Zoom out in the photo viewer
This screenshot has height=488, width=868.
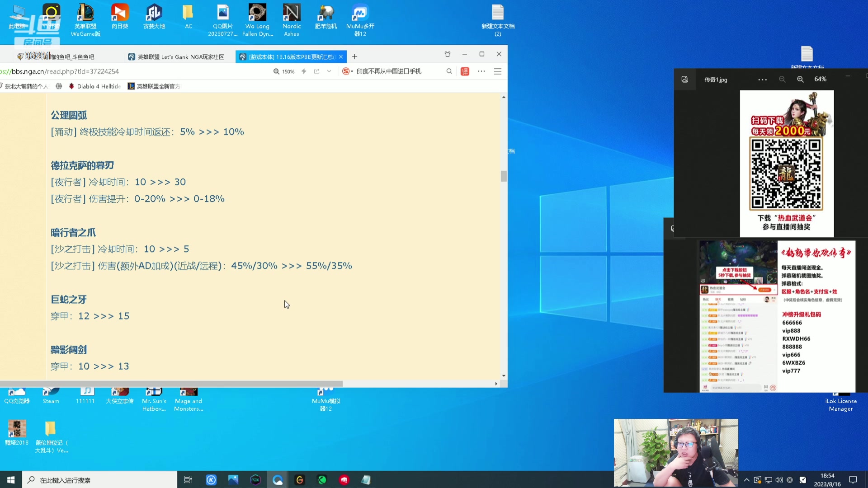click(782, 79)
